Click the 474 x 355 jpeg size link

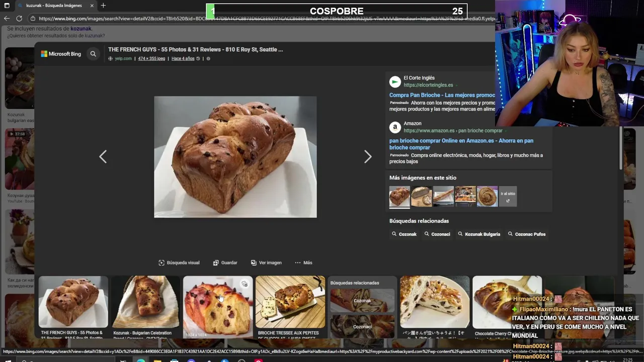pos(151,58)
